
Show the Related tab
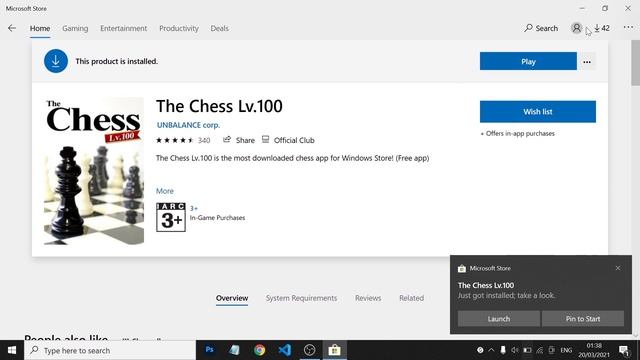click(411, 298)
